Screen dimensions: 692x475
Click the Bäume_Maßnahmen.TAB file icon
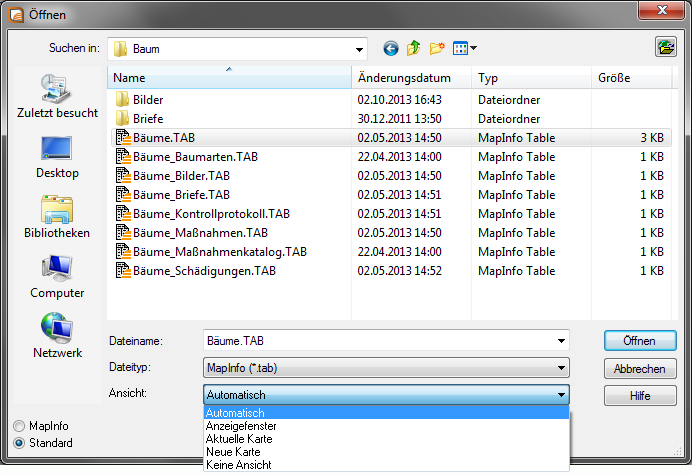tap(123, 232)
